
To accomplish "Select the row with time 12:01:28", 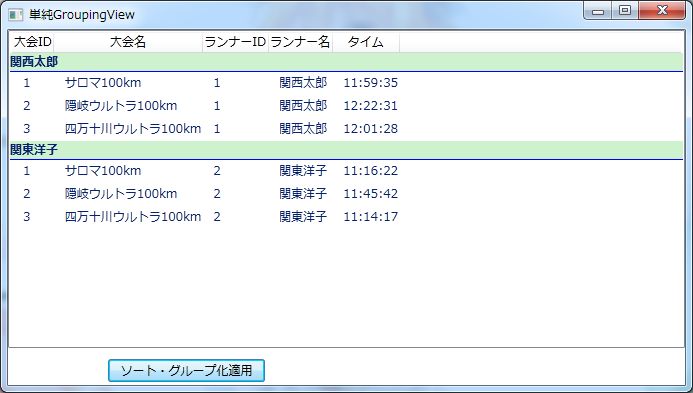I will tap(346, 129).
